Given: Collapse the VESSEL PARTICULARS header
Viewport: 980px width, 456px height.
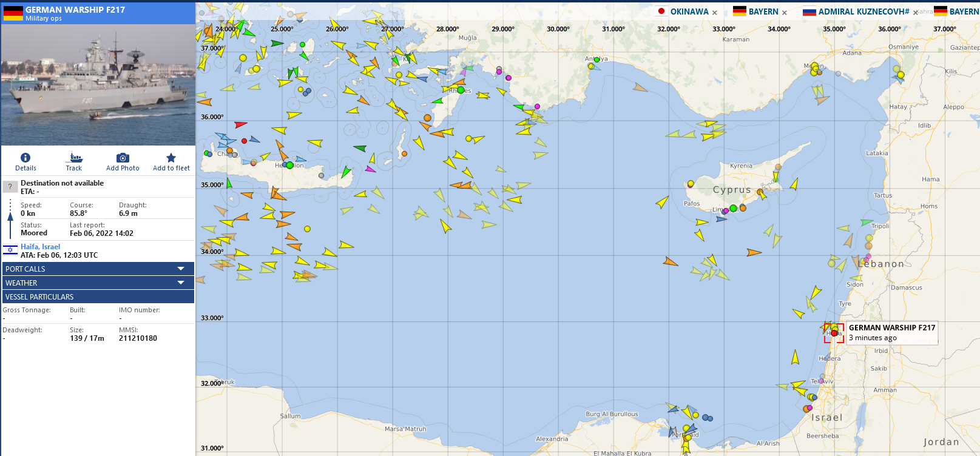Looking at the screenshot, I should [x=98, y=297].
